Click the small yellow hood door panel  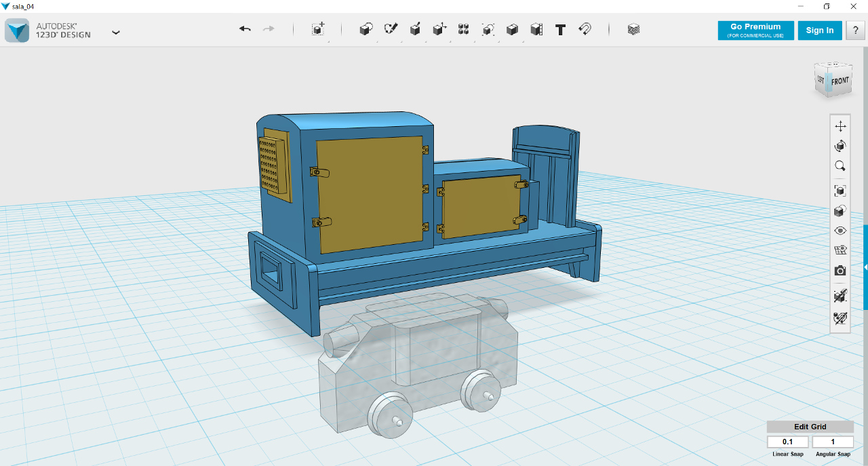pyautogui.click(x=481, y=206)
